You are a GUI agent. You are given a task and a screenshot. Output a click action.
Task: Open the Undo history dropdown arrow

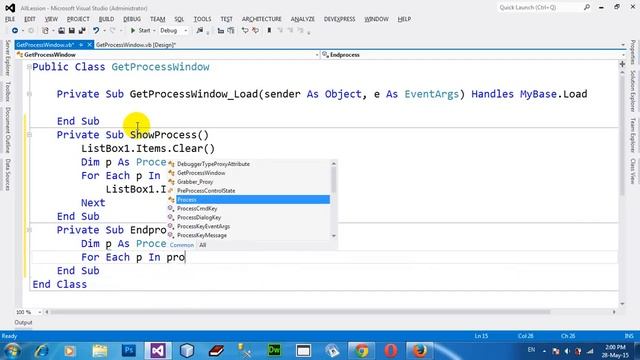pos(104,31)
